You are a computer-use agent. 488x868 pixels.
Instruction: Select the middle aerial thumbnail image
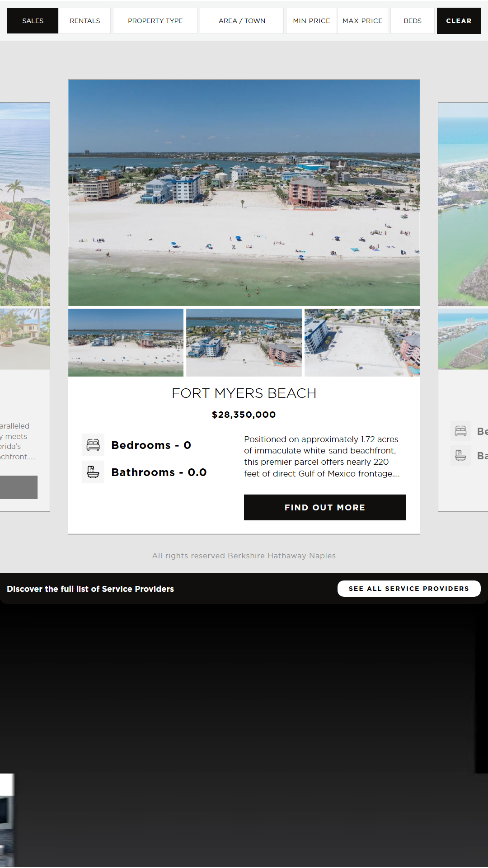(244, 343)
